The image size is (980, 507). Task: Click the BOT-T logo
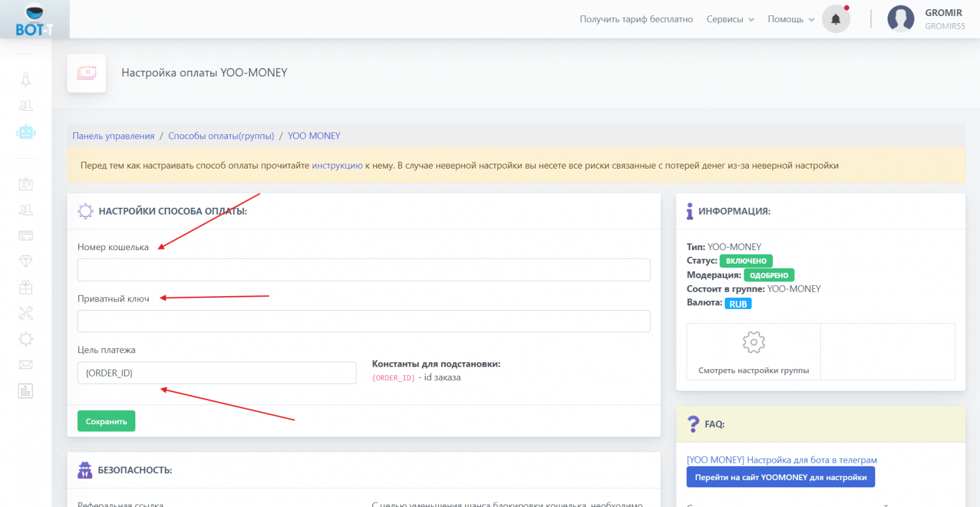tap(34, 20)
